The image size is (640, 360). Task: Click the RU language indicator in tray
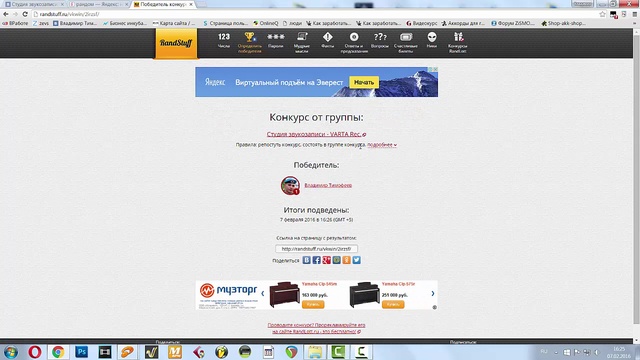[544, 351]
